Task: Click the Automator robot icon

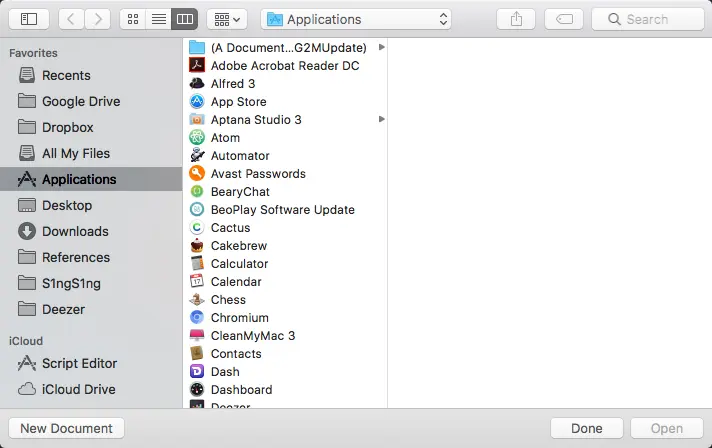Action: coord(197,155)
